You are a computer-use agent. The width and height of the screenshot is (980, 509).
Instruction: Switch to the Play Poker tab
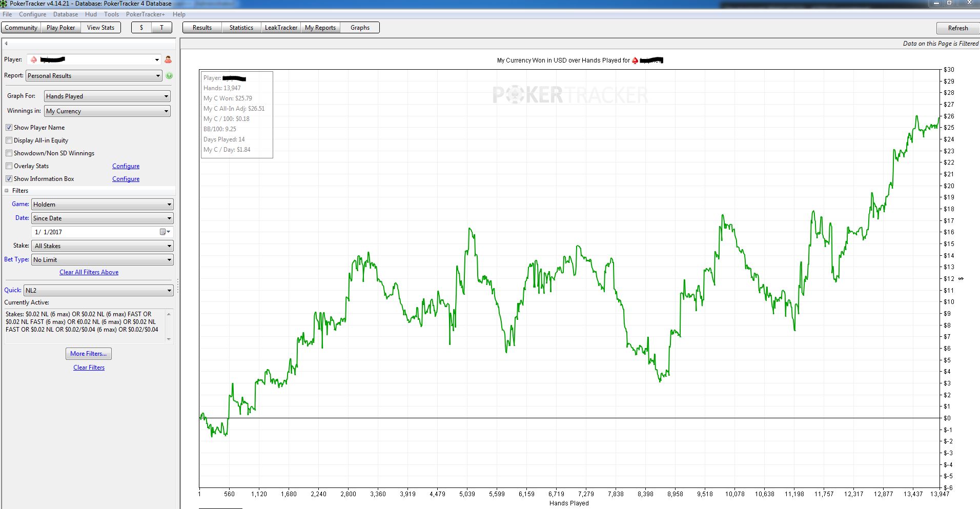tap(60, 28)
